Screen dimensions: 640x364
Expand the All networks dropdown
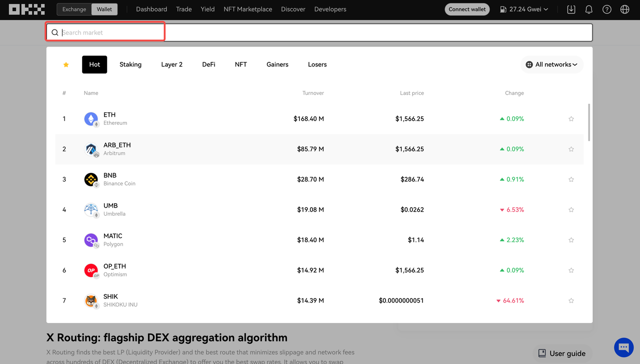click(x=551, y=64)
